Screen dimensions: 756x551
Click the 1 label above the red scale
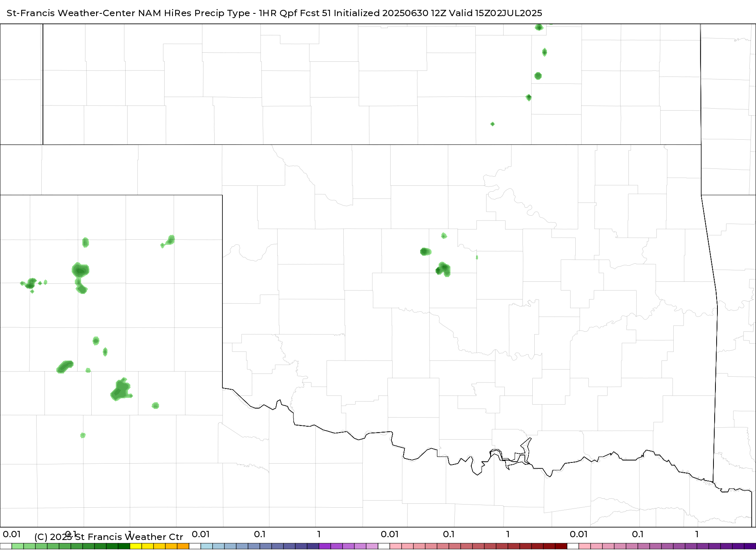(508, 534)
